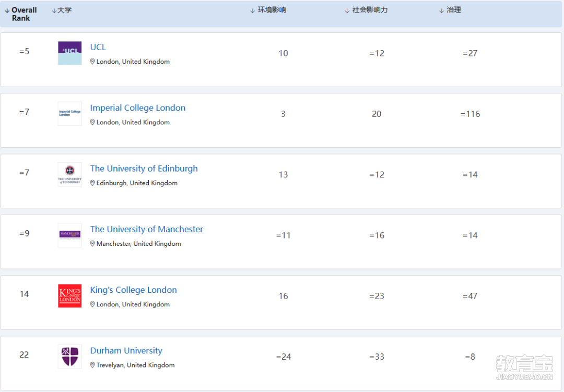The image size is (564, 392).
Task: Click UCL's 环境影响 value '10'
Action: pyautogui.click(x=284, y=53)
